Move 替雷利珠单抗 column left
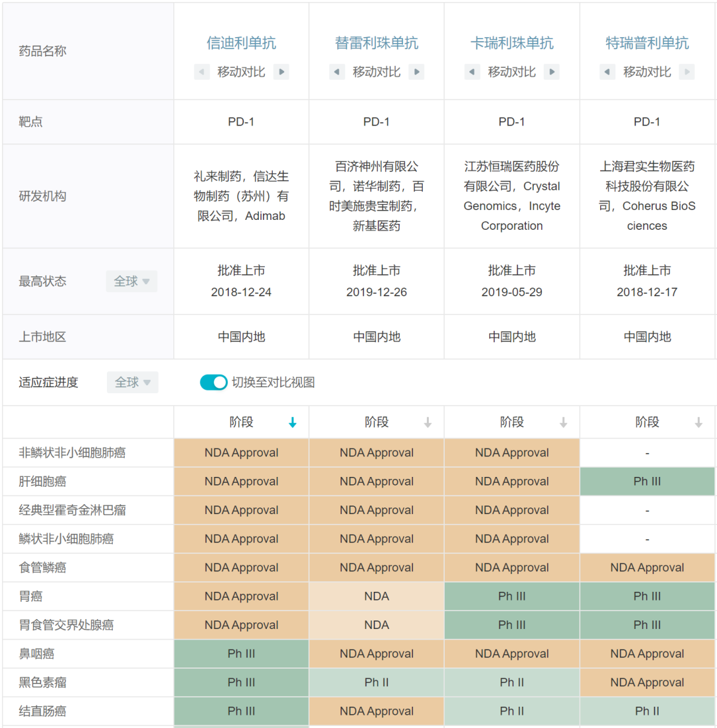Viewport: 717px width, 728px height. coord(337,72)
